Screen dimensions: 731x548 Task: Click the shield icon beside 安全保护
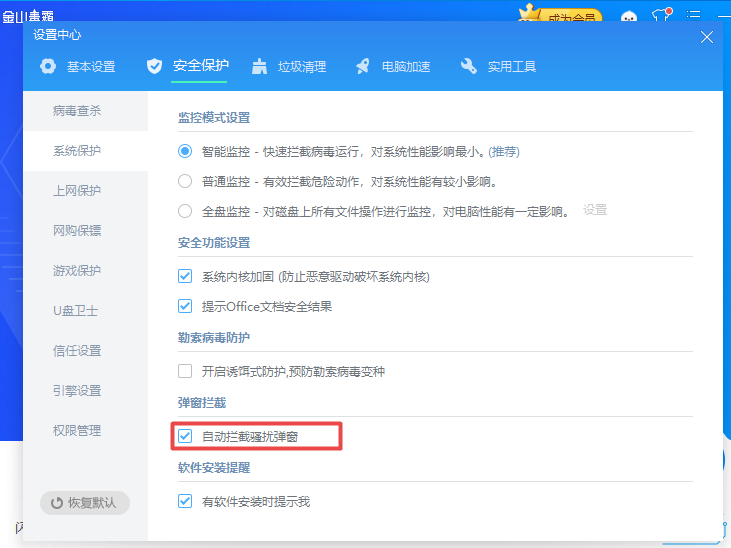pos(154,66)
